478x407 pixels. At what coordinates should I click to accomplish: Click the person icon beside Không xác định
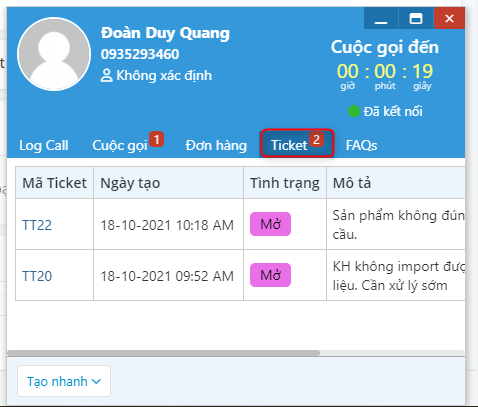(106, 75)
